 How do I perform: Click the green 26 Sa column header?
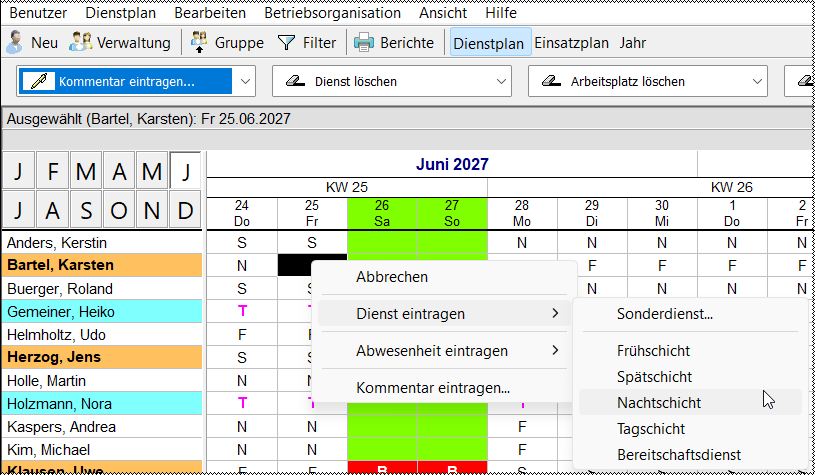click(x=382, y=213)
